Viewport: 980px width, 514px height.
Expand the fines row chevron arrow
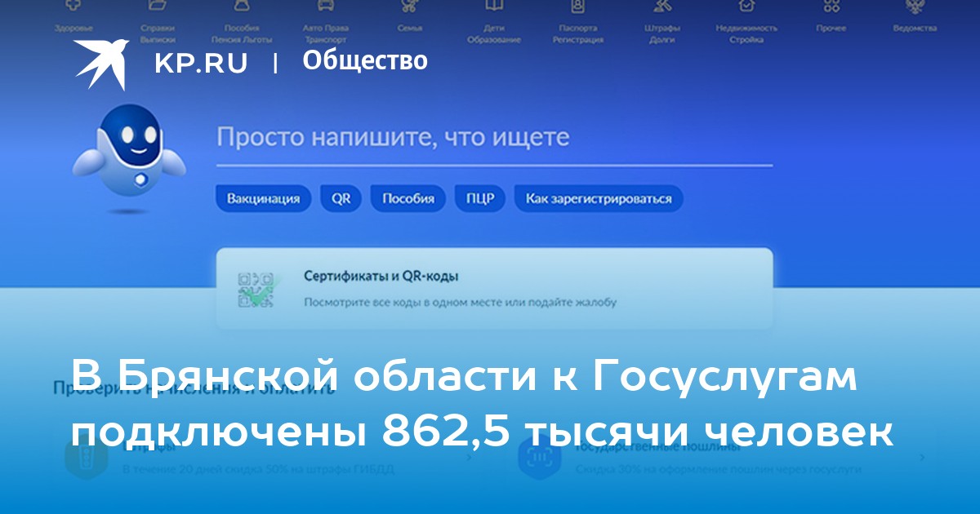click(468, 459)
